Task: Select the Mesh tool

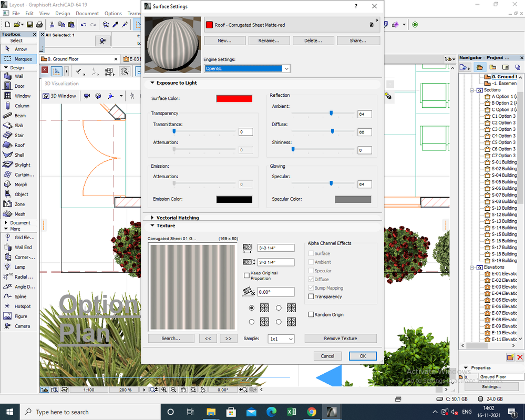Action: coord(20,214)
